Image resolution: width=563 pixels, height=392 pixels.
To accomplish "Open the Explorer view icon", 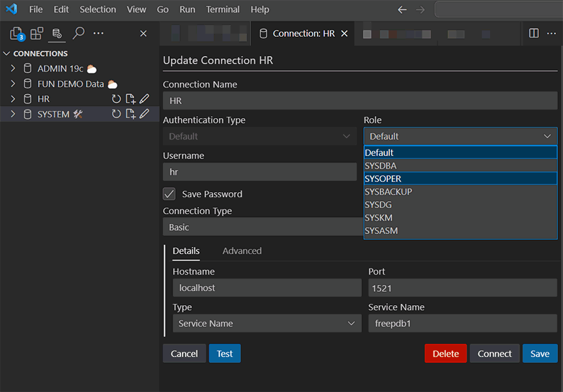I will pos(16,34).
